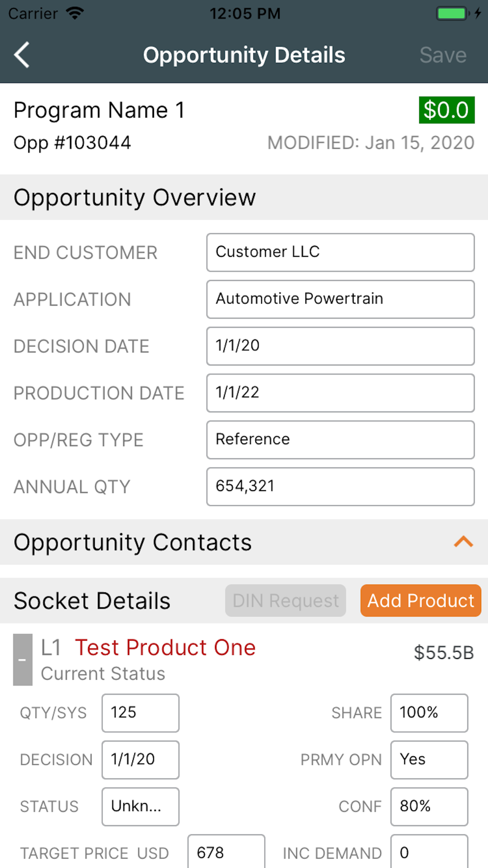This screenshot has width=488, height=868.
Task: Open the Decision Date picker field
Action: click(341, 346)
